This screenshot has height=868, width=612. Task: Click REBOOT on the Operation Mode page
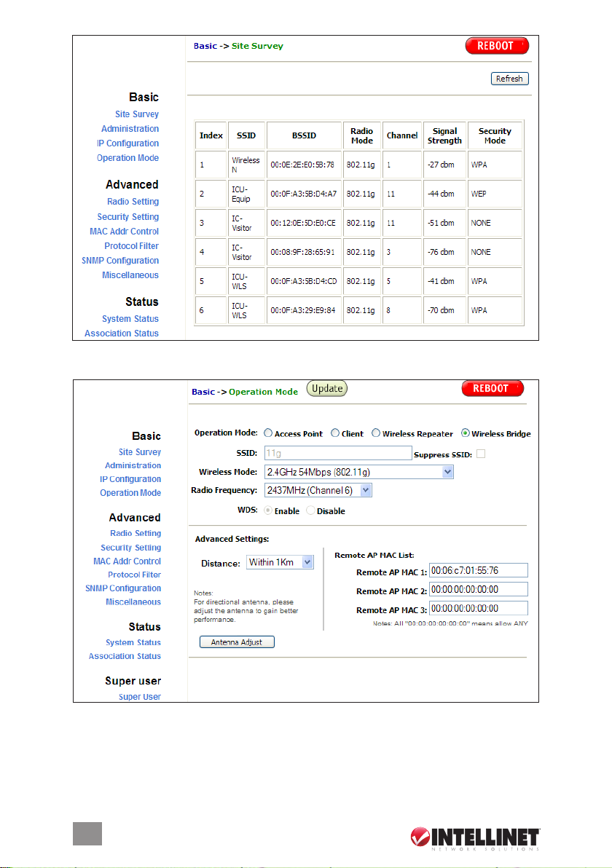pyautogui.click(x=493, y=389)
